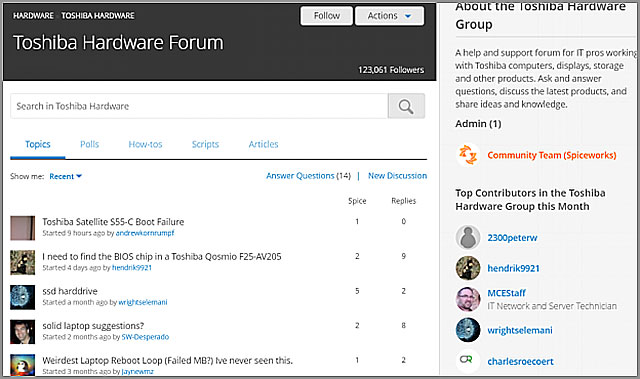Open the ssd harddrive topic
640x379 pixels.
coord(70,291)
